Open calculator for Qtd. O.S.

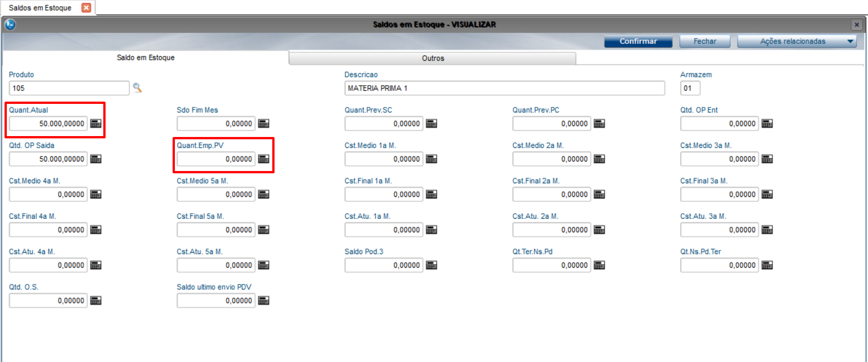tap(96, 300)
